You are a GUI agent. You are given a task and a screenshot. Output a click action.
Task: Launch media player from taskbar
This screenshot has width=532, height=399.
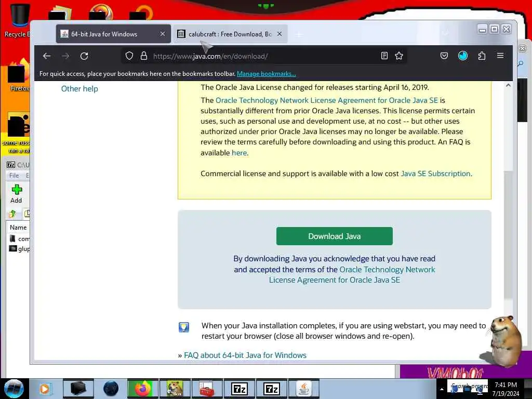44,389
